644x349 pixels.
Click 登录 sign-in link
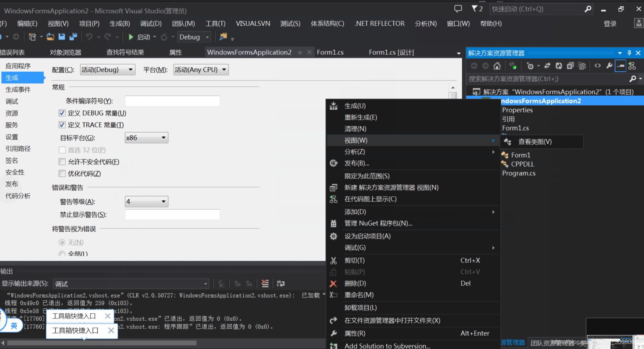[x=610, y=24]
